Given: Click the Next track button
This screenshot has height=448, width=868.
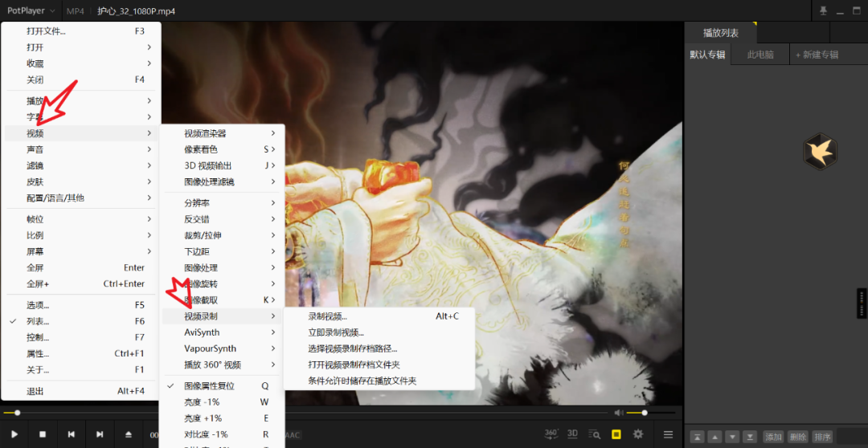Looking at the screenshot, I should pos(100,434).
